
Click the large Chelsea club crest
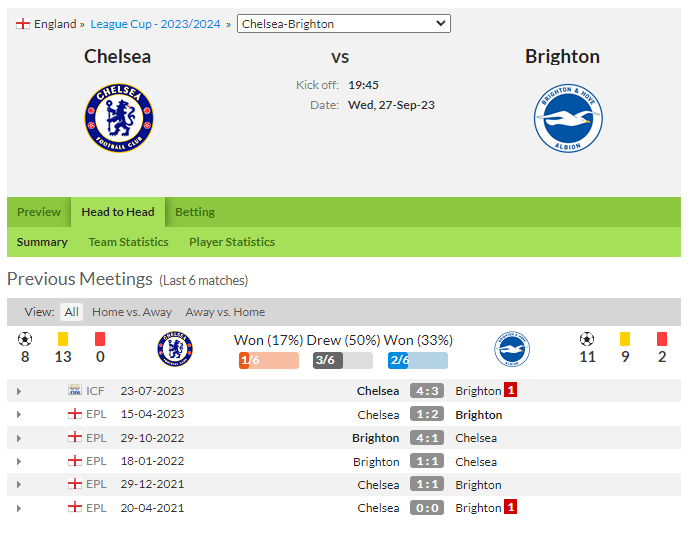(119, 118)
